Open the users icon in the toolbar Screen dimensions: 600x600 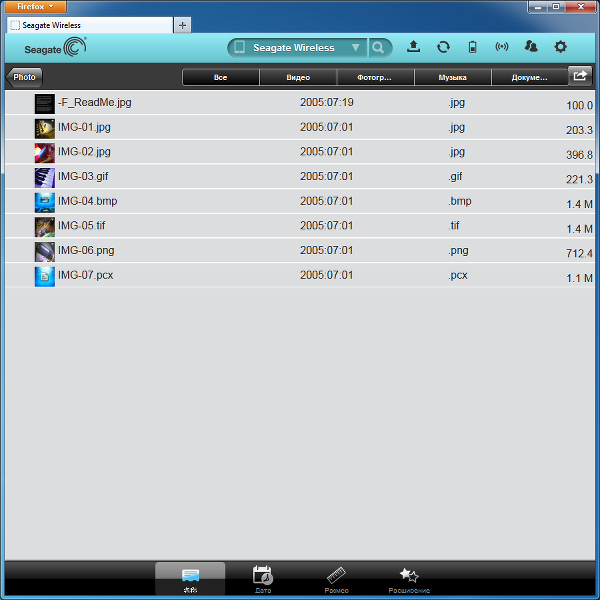click(531, 47)
